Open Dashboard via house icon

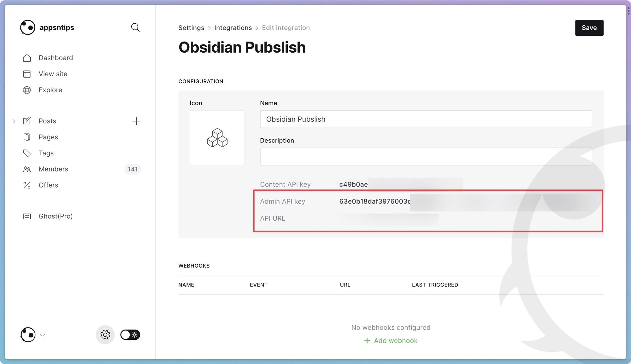pyautogui.click(x=27, y=58)
